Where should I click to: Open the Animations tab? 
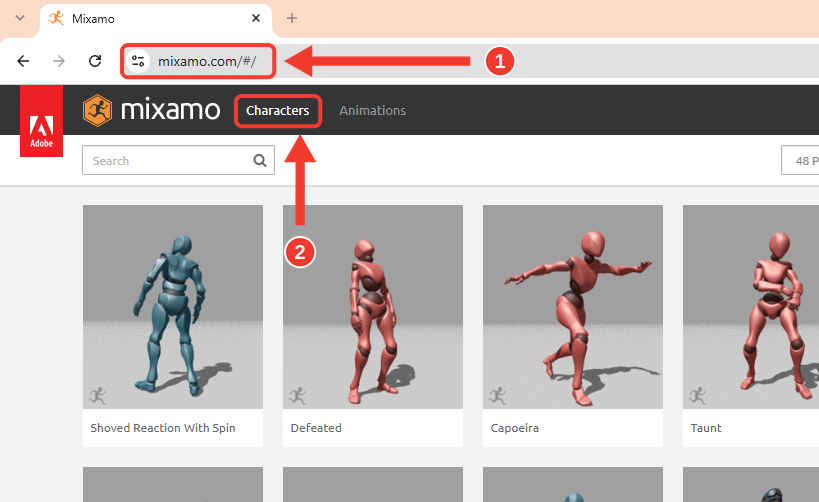click(372, 111)
